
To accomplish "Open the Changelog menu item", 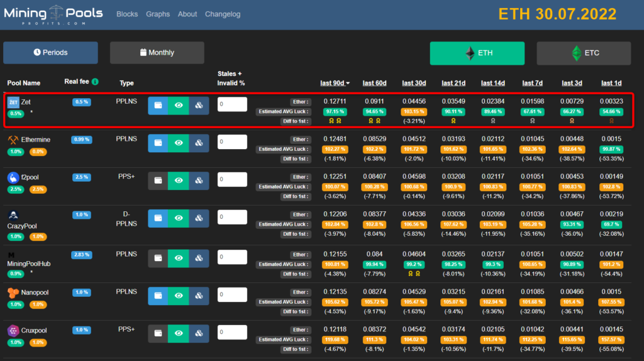I will click(222, 14).
